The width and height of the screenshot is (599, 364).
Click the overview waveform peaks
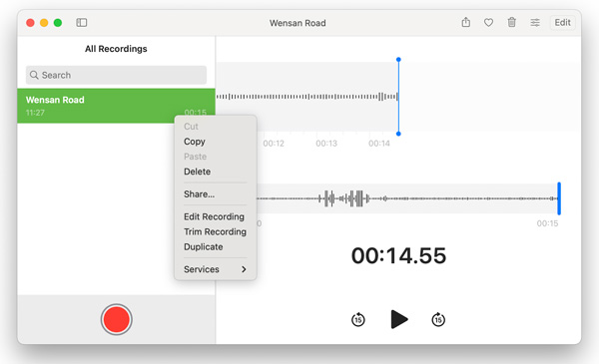click(345, 198)
